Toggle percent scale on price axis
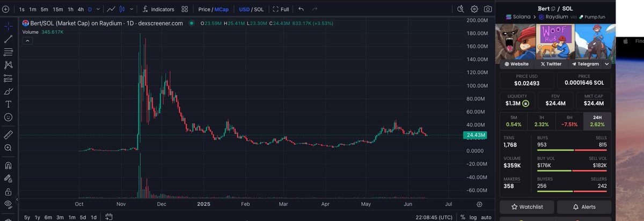644x221 pixels. [x=463, y=217]
